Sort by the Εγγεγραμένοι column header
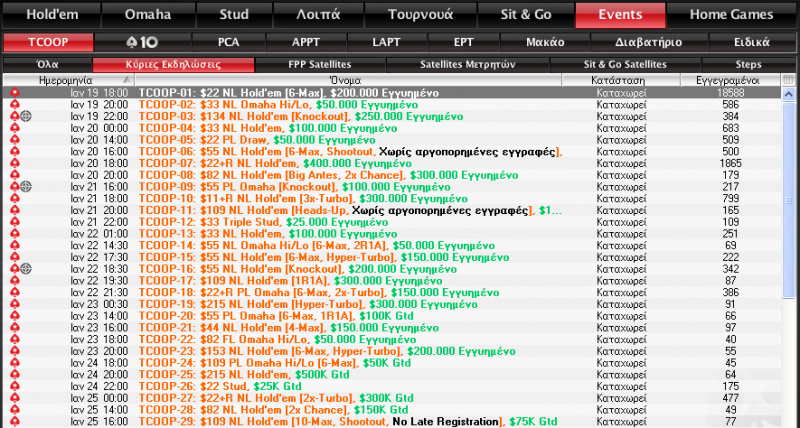The height and width of the screenshot is (428, 800). 730,80
